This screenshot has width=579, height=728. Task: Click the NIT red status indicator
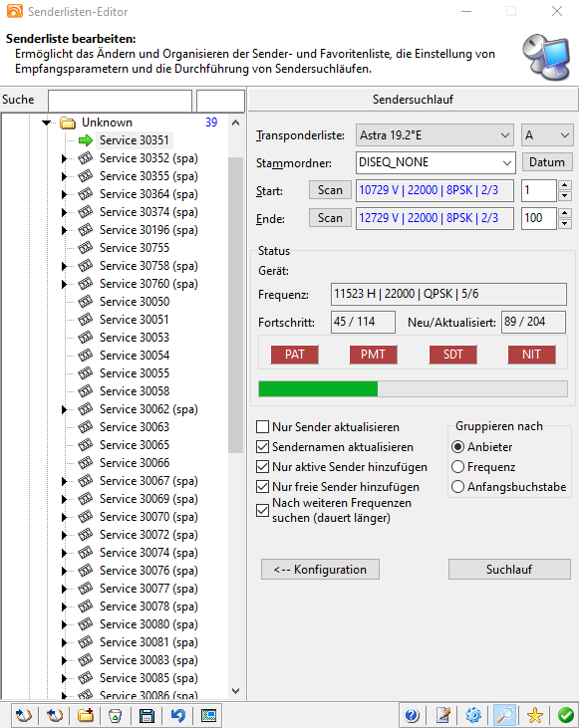click(531, 355)
